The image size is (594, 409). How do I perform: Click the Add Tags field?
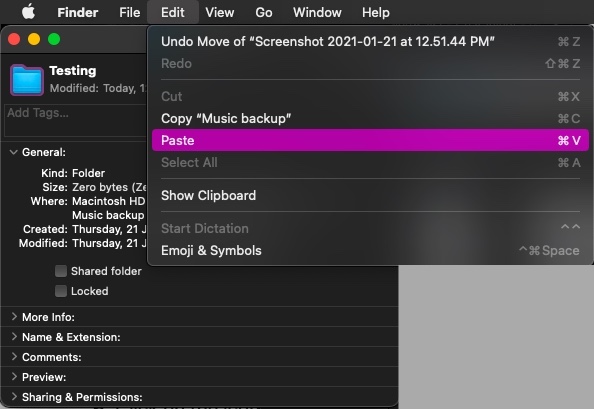pos(75,120)
